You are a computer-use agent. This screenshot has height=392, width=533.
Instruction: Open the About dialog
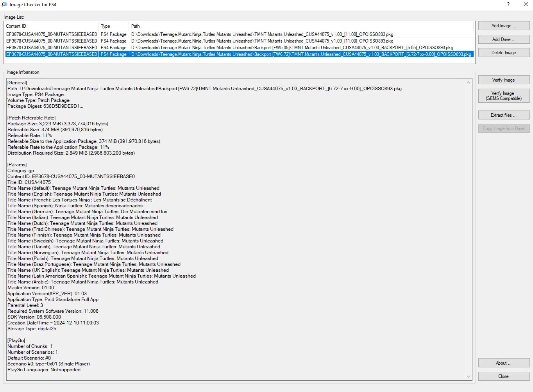[x=504, y=363]
